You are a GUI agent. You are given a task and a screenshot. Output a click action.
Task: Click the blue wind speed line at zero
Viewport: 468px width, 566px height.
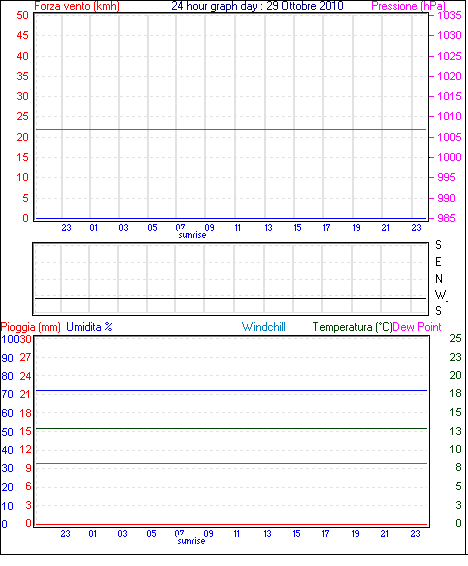click(x=231, y=218)
